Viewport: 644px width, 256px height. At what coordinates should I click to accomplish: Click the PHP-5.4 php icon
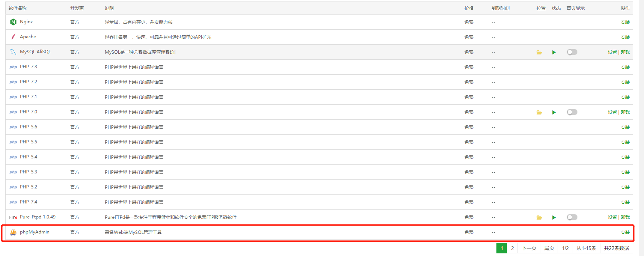(x=13, y=157)
